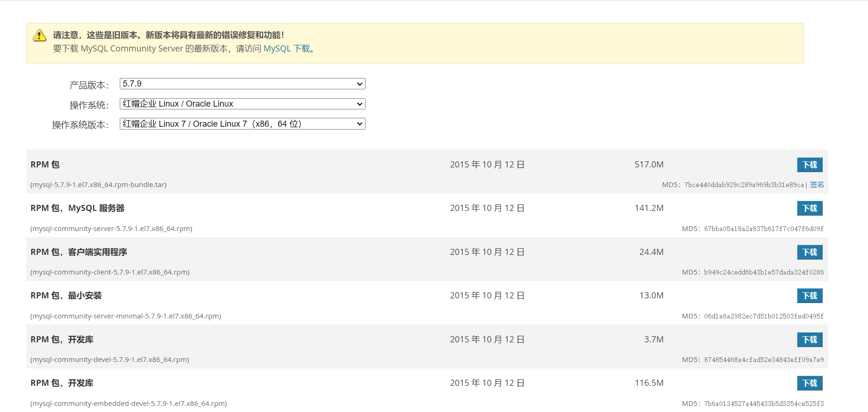Image resolution: width=868 pixels, height=412 pixels.
Task: Open the 操作系统 dropdown
Action: [x=242, y=104]
